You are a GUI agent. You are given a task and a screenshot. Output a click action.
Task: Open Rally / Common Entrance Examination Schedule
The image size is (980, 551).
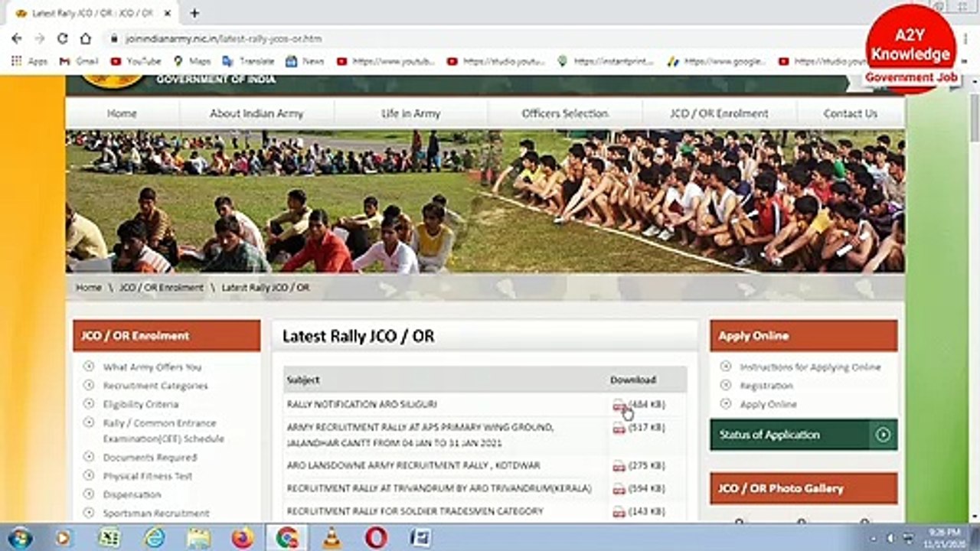point(164,431)
